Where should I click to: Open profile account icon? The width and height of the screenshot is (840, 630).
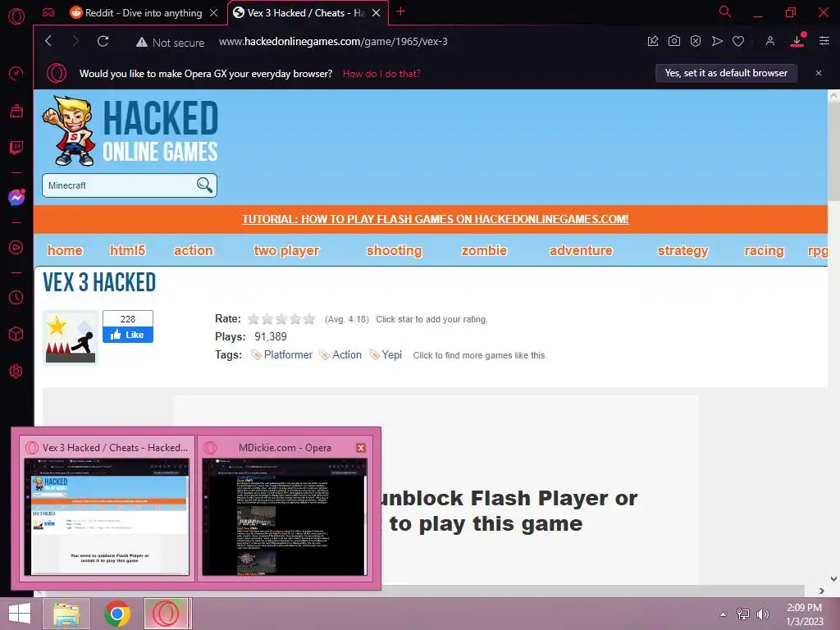(769, 41)
